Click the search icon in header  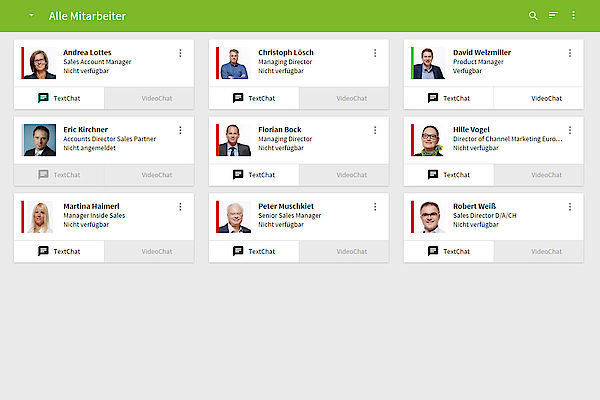(533, 16)
